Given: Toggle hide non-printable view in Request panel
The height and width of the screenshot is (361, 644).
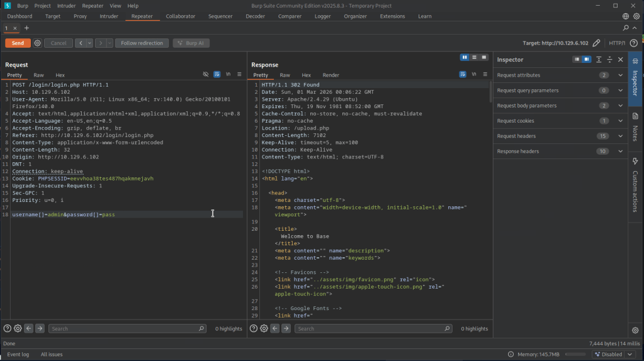Looking at the screenshot, I should (x=205, y=74).
